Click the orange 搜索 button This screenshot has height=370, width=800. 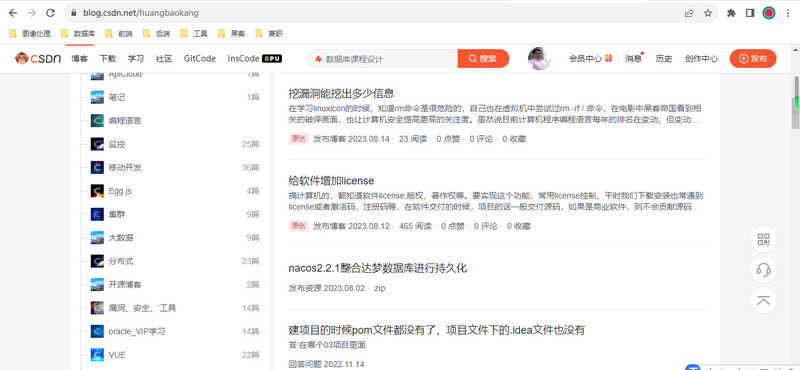click(x=483, y=59)
